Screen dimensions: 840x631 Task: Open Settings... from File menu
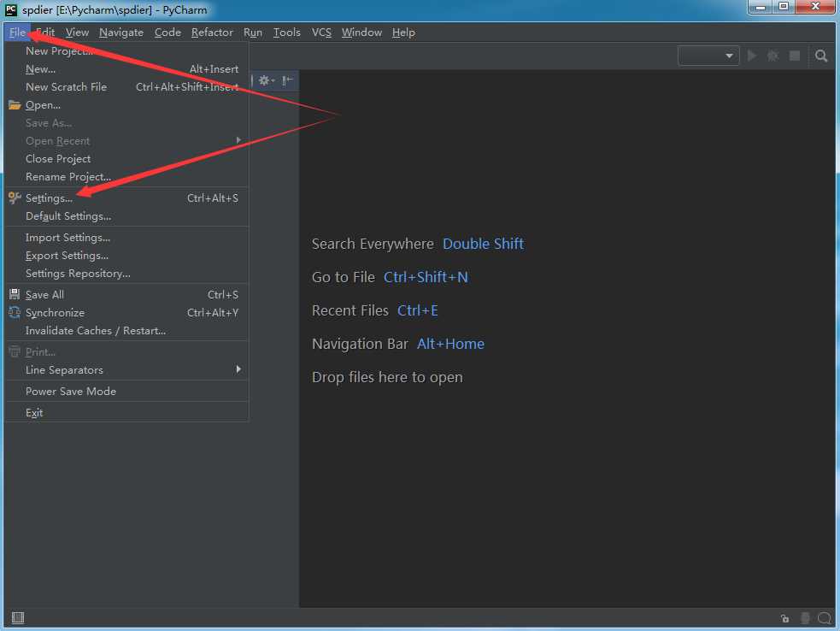point(126,198)
